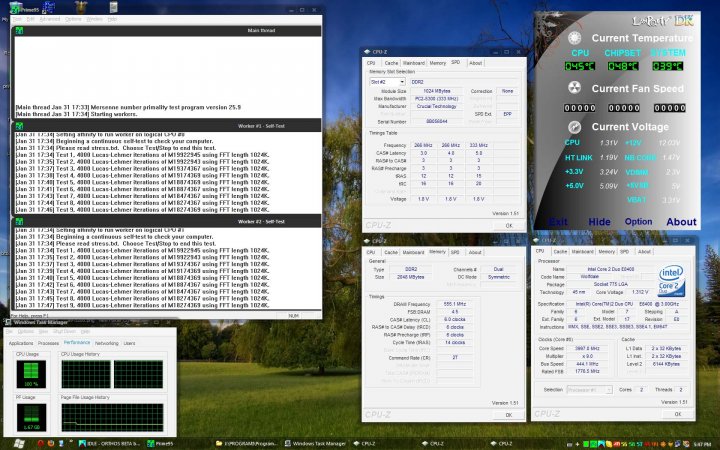Click Option on the LanParty monitor panel
The height and width of the screenshot is (450, 720).
pyautogui.click(x=638, y=221)
